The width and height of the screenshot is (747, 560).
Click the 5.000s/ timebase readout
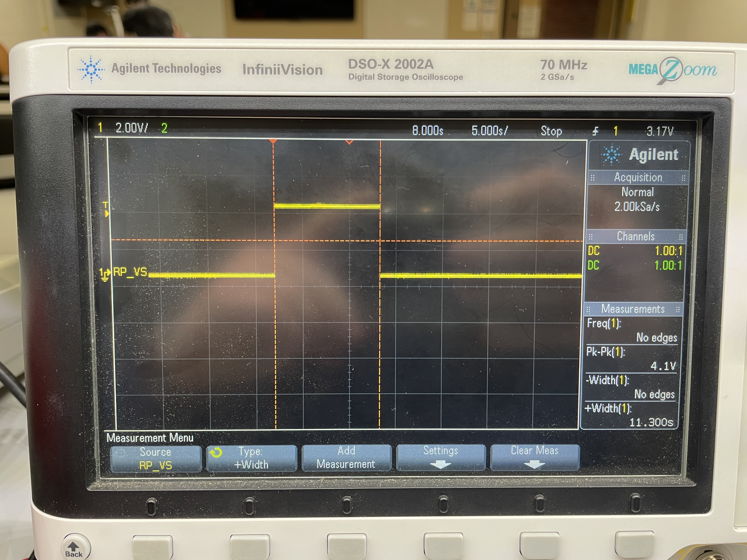[490, 131]
